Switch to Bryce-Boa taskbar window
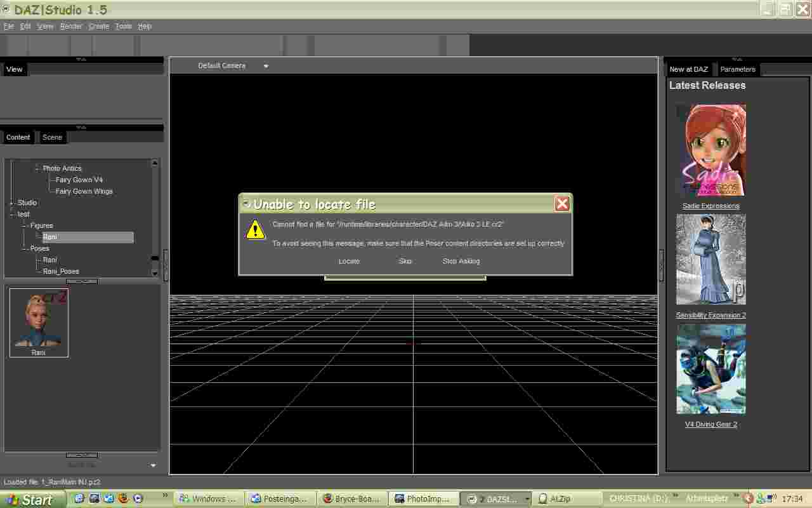Screen dimensions: 812x508 tap(351, 499)
